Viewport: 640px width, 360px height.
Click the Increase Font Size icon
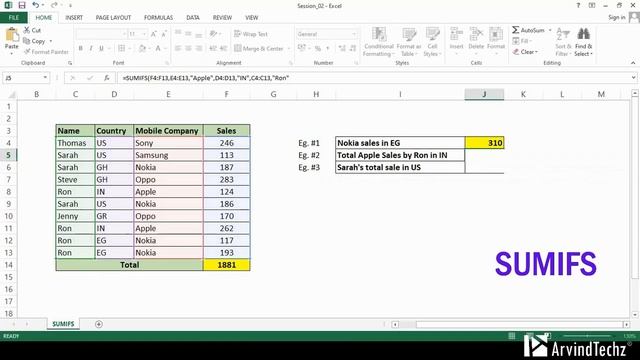coord(153,34)
